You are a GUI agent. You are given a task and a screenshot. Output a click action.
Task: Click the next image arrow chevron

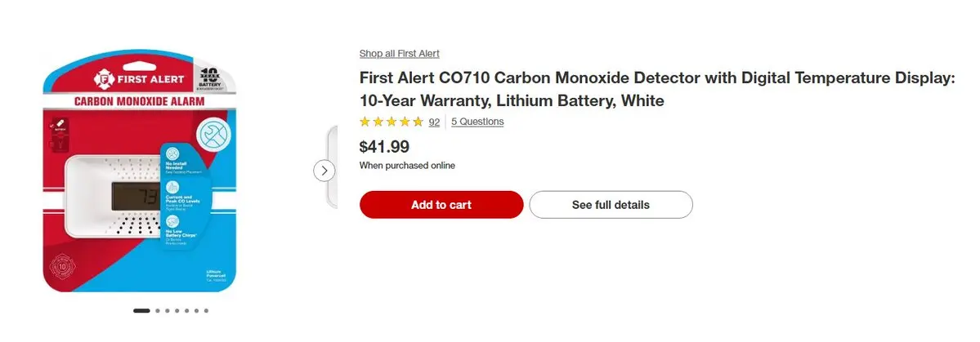pyautogui.click(x=324, y=170)
